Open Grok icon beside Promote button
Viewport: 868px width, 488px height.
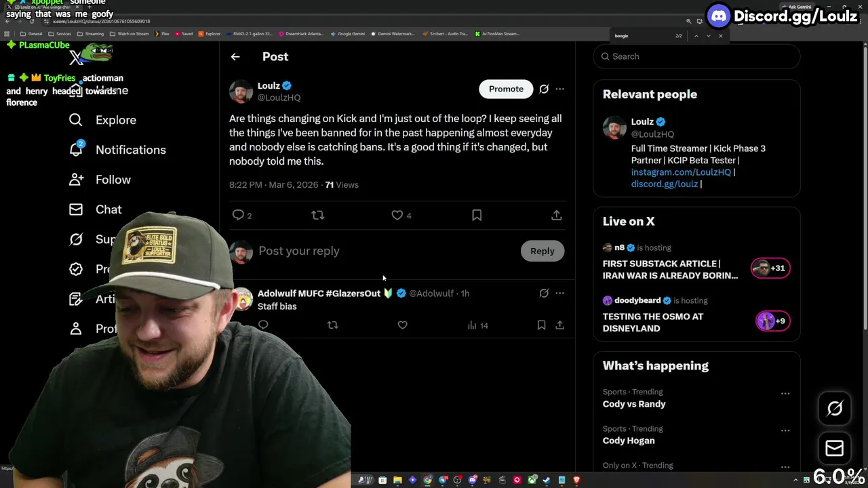[544, 89]
